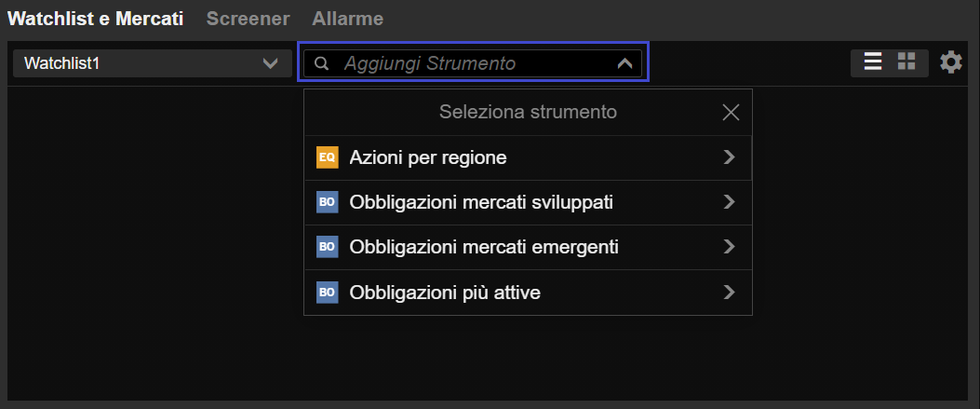980x409 pixels.
Task: Select Azioni per regione entry
Action: tap(528, 157)
